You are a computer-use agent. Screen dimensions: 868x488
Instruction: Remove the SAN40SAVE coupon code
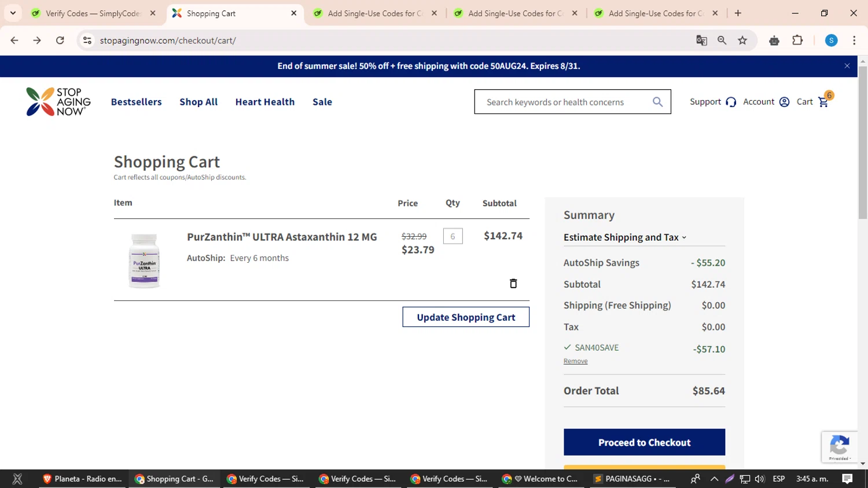point(575,361)
